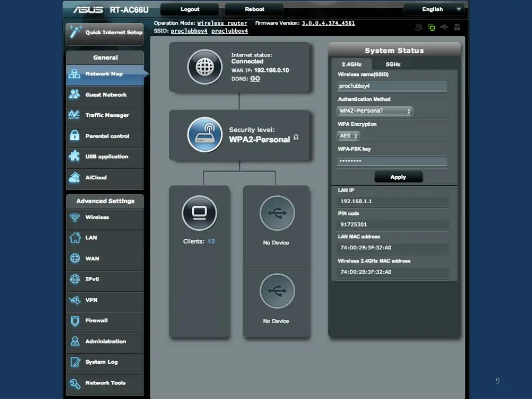Click the upper USB No Device icon

(x=277, y=213)
